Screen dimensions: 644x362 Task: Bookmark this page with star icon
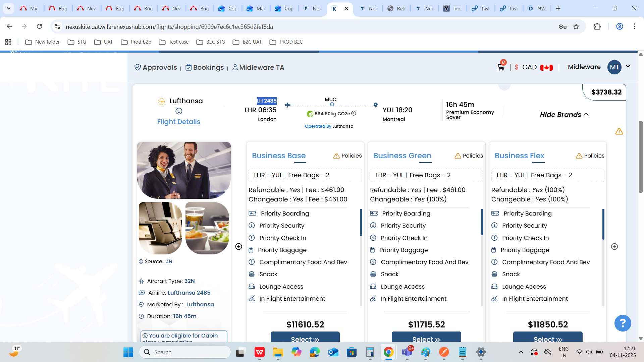(576, 26)
